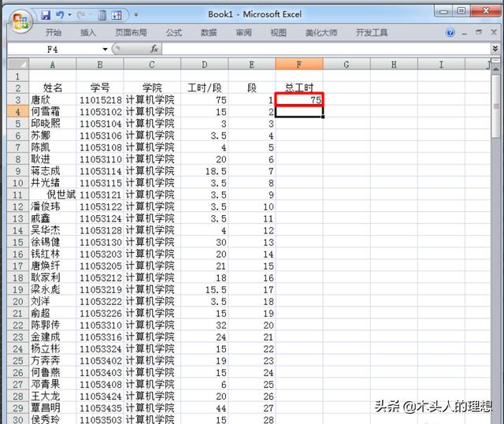Select row 3 header
504x424 pixels.
(17, 100)
